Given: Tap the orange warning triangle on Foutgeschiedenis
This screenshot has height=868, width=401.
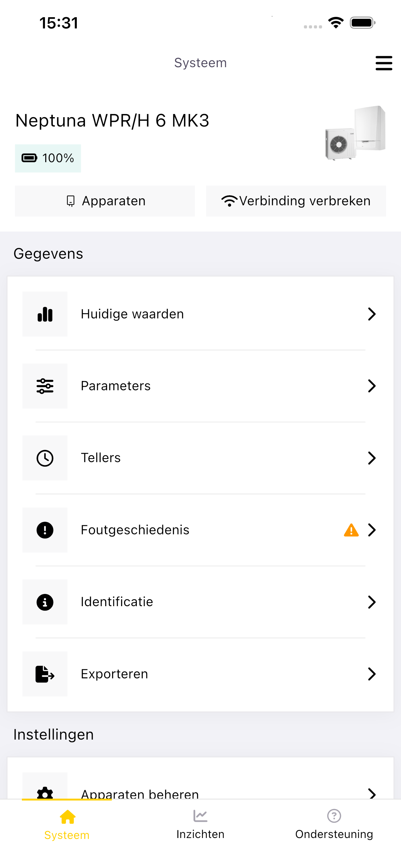Looking at the screenshot, I should pos(351,530).
